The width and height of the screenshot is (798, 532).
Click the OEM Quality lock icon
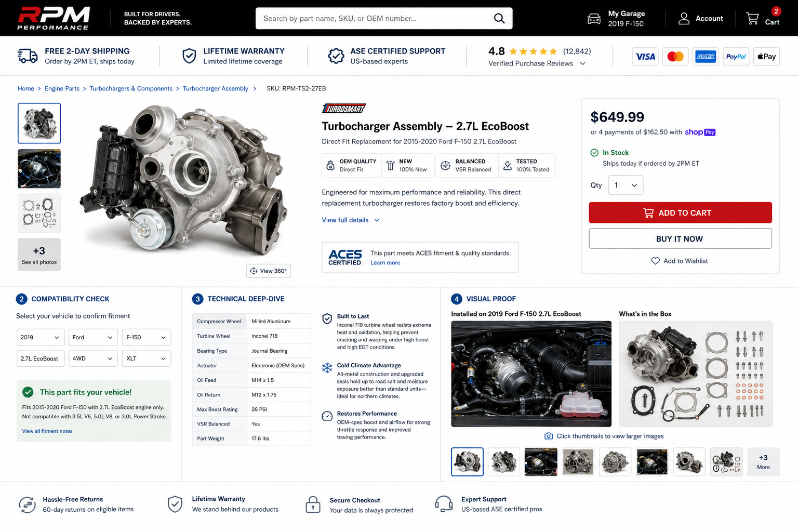pyautogui.click(x=330, y=166)
